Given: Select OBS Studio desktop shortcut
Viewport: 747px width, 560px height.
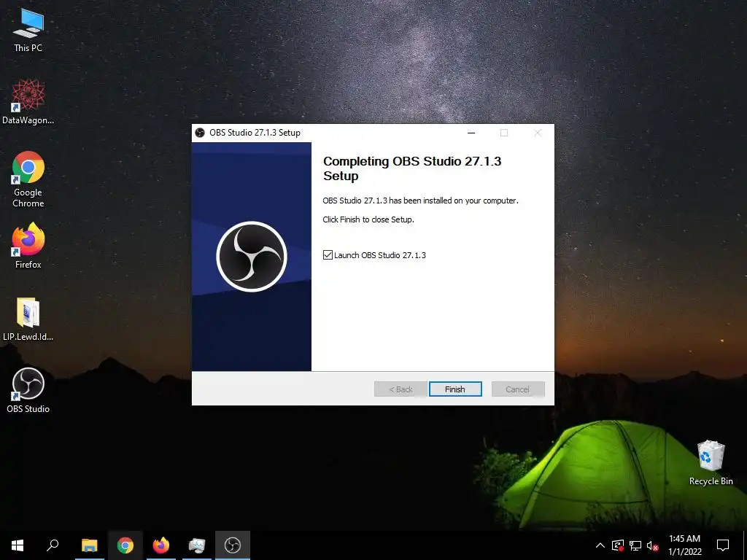Looking at the screenshot, I should 28,391.
